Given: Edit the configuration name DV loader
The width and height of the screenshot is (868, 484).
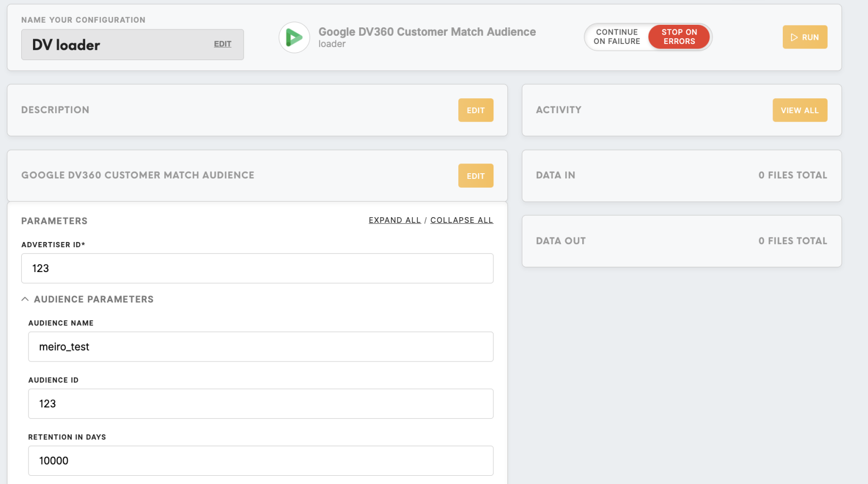Looking at the screenshot, I should coord(223,44).
